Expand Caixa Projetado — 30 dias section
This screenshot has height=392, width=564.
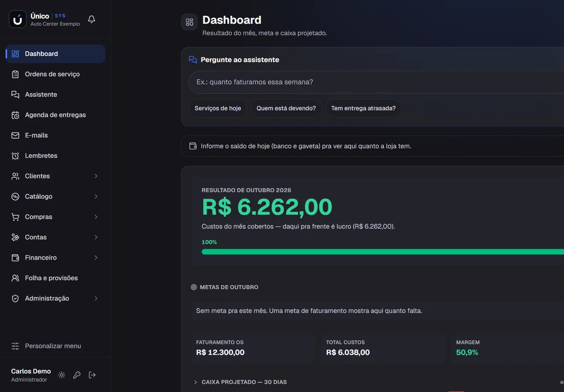[240, 382]
